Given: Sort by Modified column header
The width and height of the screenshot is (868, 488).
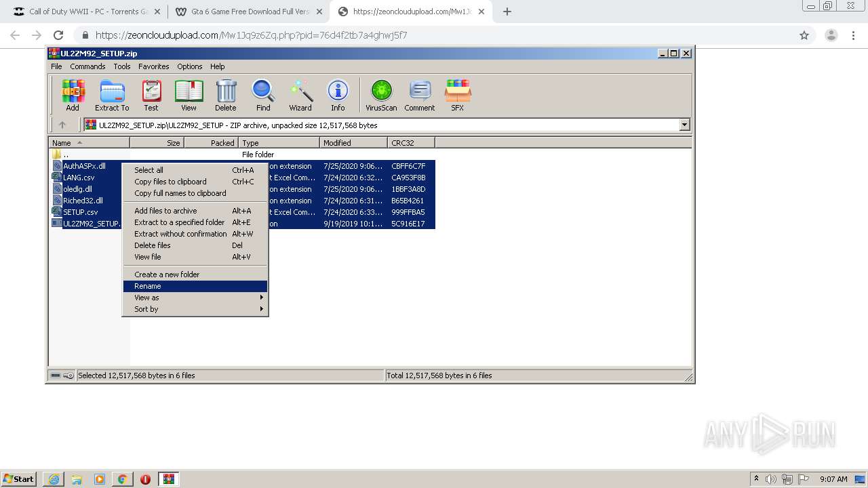Looking at the screenshot, I should (x=354, y=143).
